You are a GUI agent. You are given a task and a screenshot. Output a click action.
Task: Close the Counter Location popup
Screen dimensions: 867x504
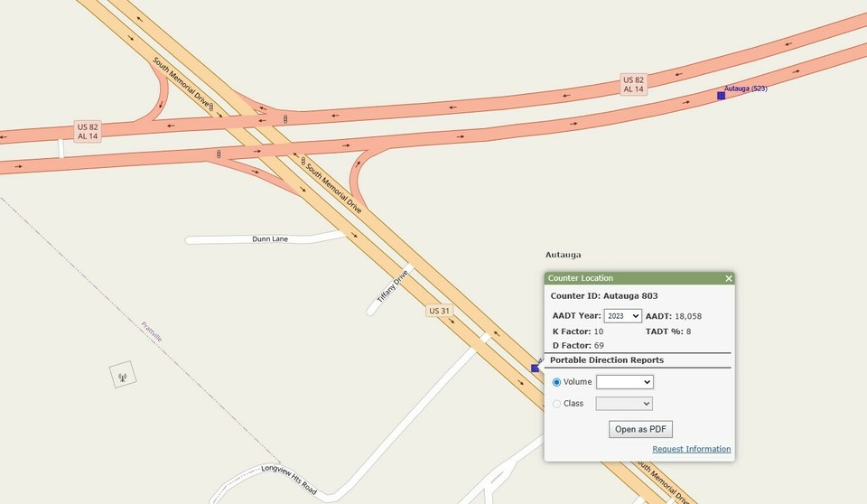[x=728, y=278]
